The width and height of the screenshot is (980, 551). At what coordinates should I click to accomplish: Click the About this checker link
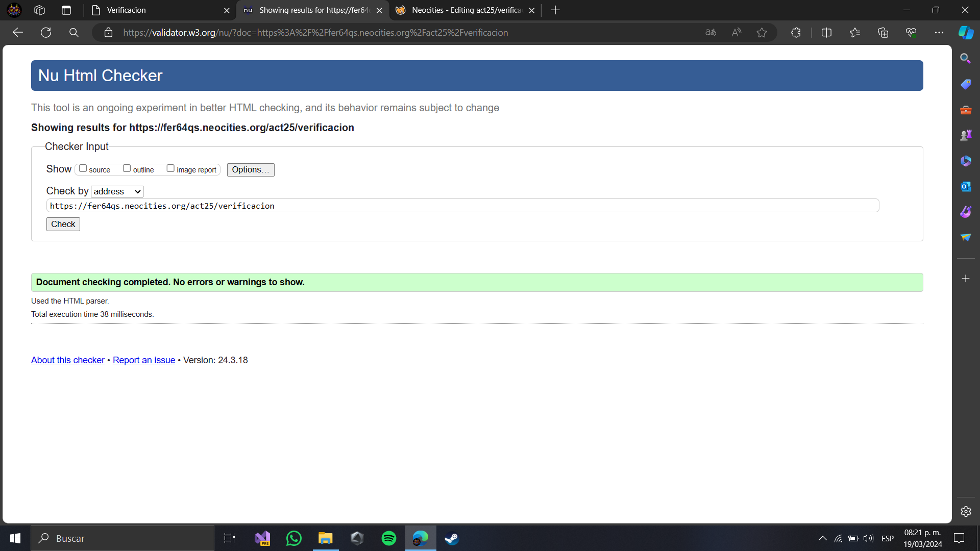point(67,359)
